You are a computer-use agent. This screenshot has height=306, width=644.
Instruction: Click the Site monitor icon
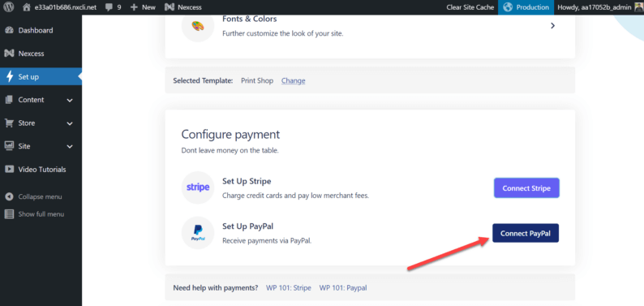(x=9, y=146)
